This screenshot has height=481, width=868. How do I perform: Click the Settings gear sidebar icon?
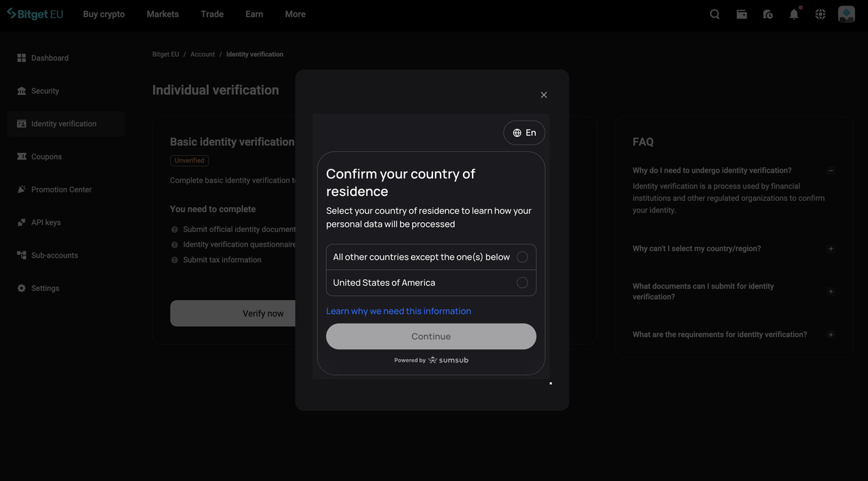21,288
